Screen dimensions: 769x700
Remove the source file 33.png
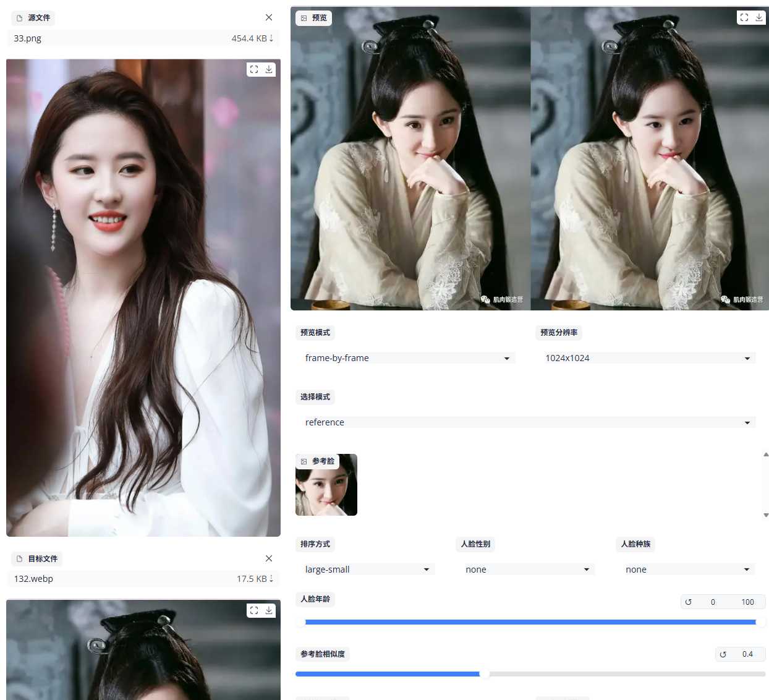(269, 17)
